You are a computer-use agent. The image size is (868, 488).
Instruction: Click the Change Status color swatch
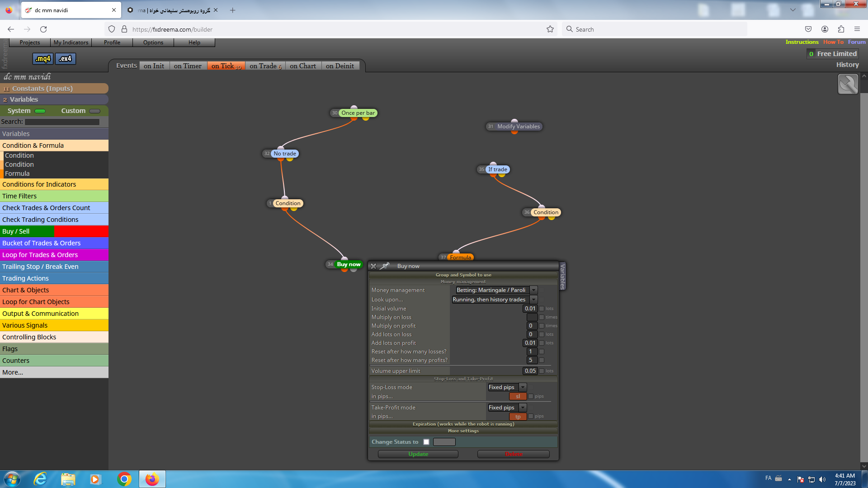[444, 442]
